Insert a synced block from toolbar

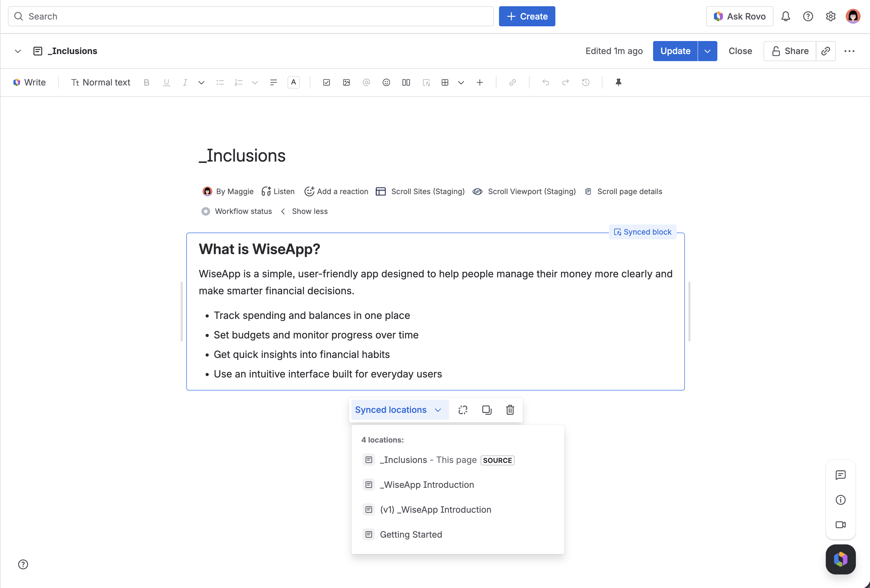pos(426,82)
